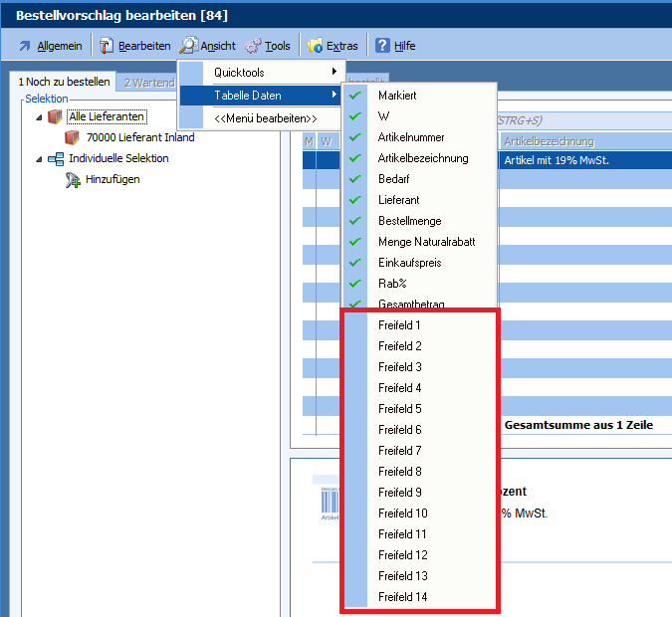
Task: Click the Tools gear icon
Action: click(253, 46)
